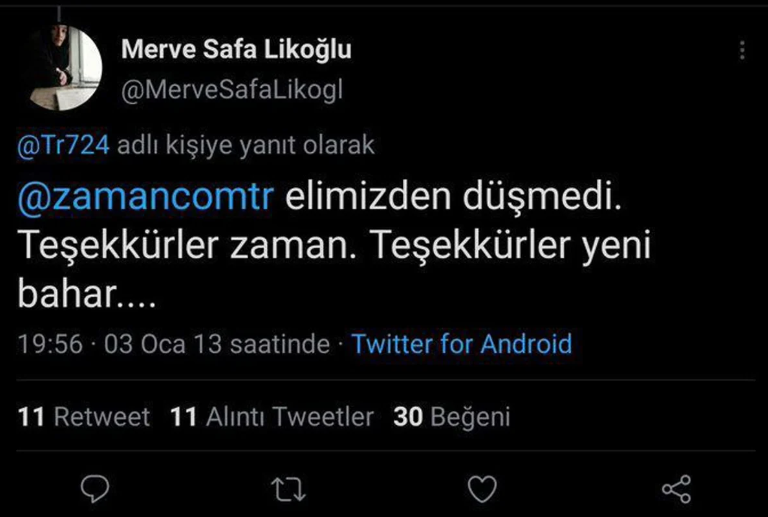Open the three-dot more options menu
The width and height of the screenshot is (768, 517).
741,50
